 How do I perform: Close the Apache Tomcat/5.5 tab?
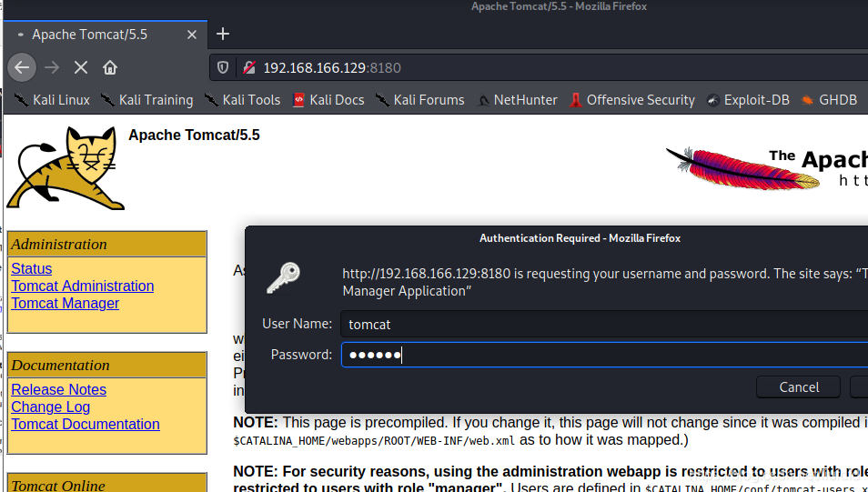coord(192,35)
